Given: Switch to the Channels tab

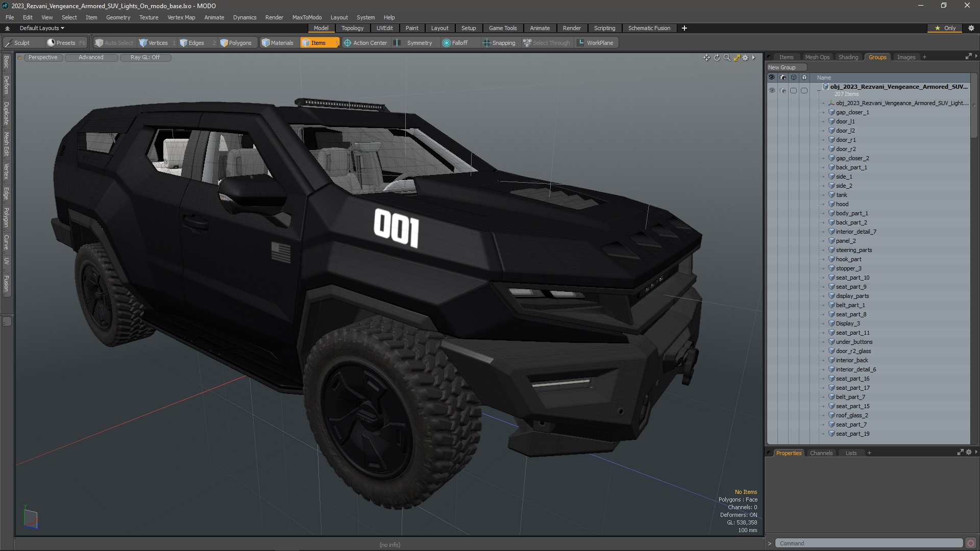Looking at the screenshot, I should point(821,453).
